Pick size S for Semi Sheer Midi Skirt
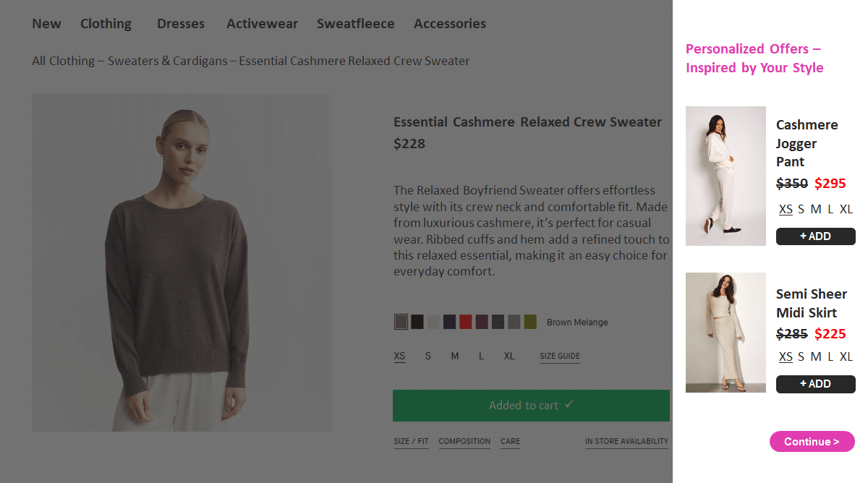Screen dimensions: 868x483 click(x=801, y=356)
